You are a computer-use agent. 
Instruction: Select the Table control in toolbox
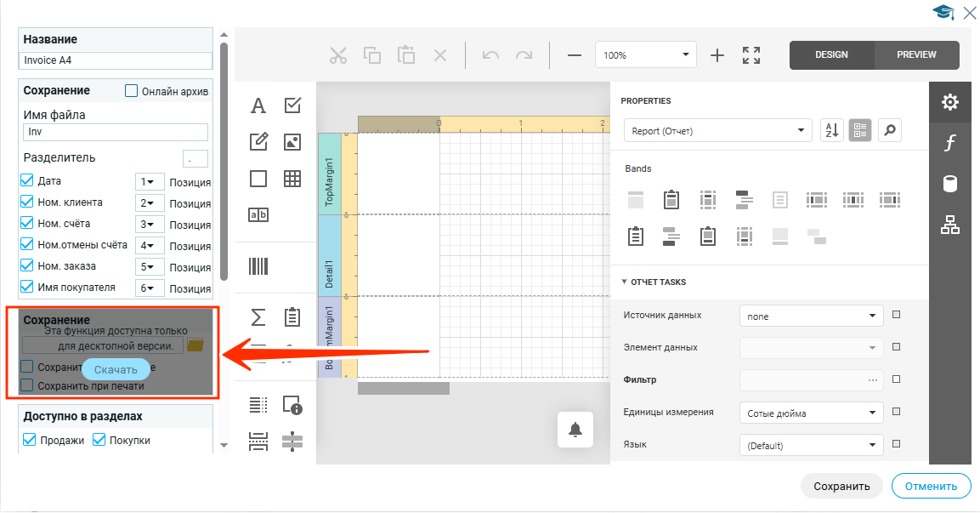point(292,179)
